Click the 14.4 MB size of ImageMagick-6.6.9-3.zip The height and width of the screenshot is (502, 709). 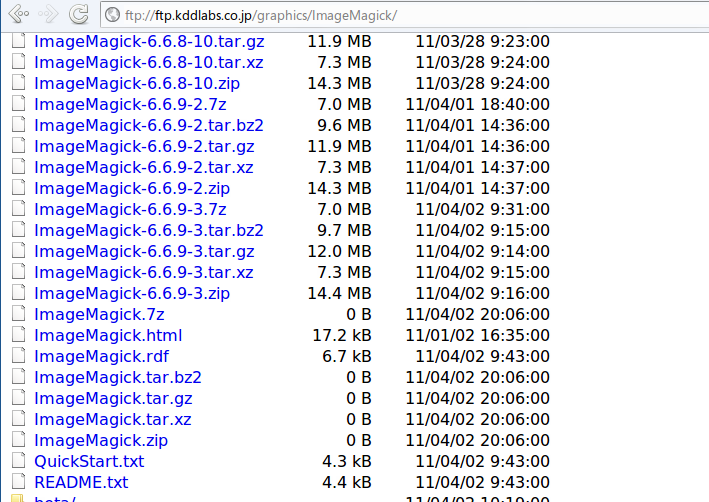click(x=340, y=294)
